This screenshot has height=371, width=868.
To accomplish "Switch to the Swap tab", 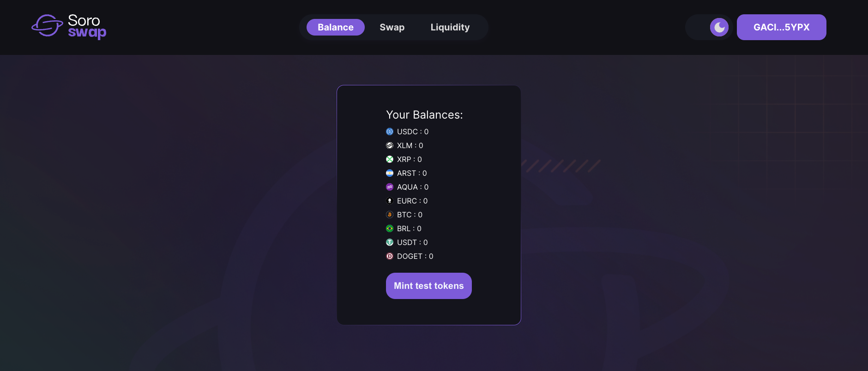I will click(x=392, y=27).
